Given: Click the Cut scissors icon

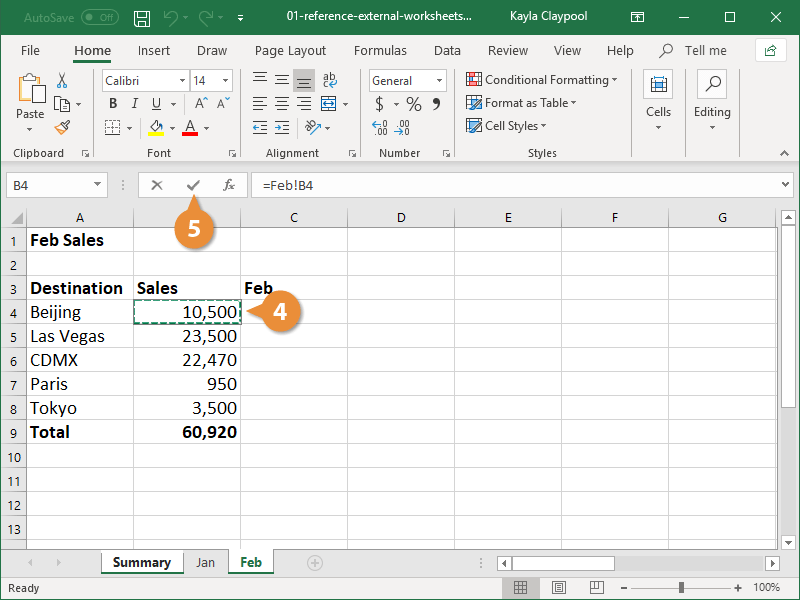Looking at the screenshot, I should tap(62, 81).
